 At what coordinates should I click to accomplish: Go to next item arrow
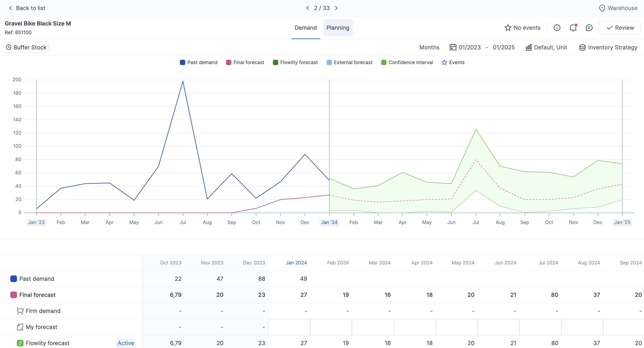337,8
